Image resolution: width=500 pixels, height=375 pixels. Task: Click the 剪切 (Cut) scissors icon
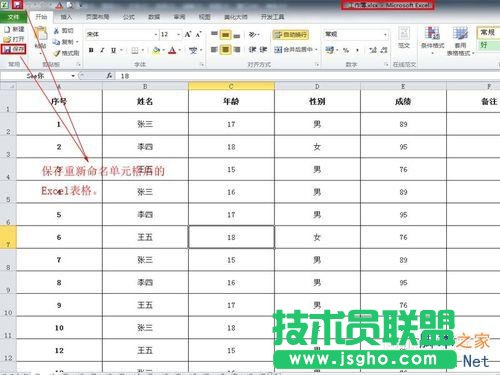[x=57, y=31]
